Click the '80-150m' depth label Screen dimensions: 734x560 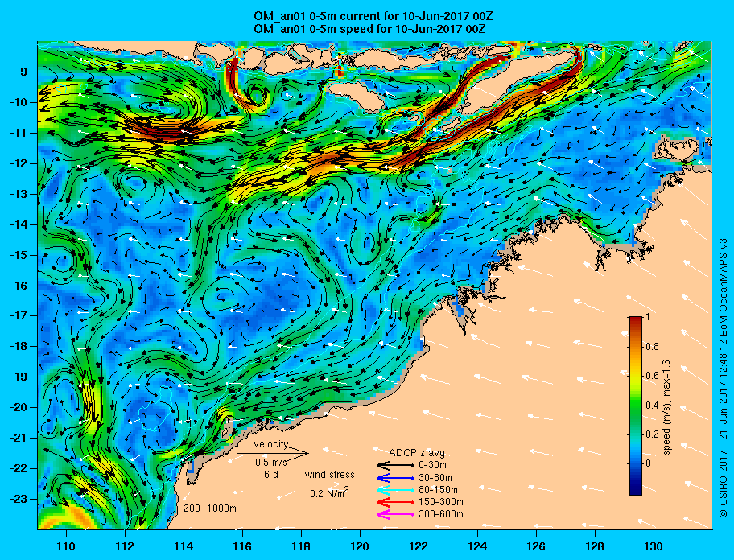pyautogui.click(x=438, y=490)
